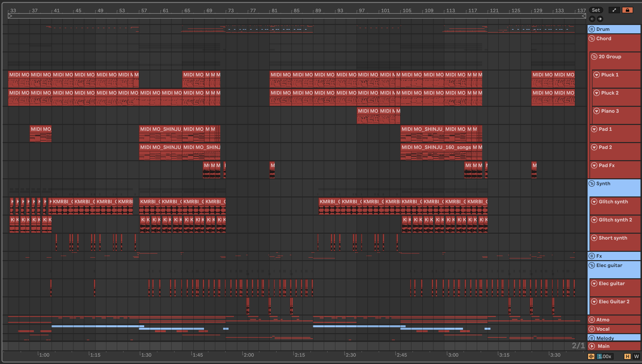Collapse the Glitch synth track fold button

[594, 202]
